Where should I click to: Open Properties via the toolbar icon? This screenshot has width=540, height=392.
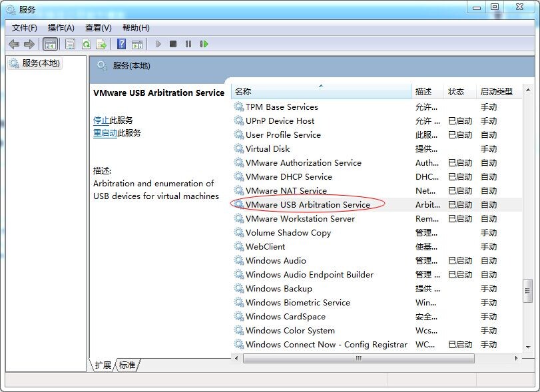pyautogui.click(x=71, y=44)
